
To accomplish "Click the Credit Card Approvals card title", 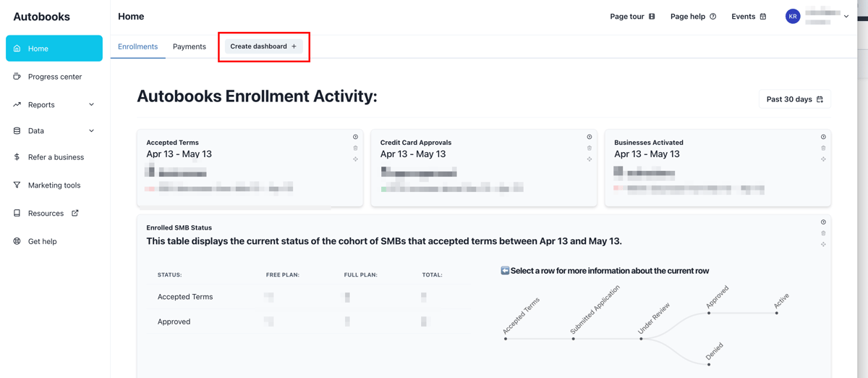I will pos(416,143).
